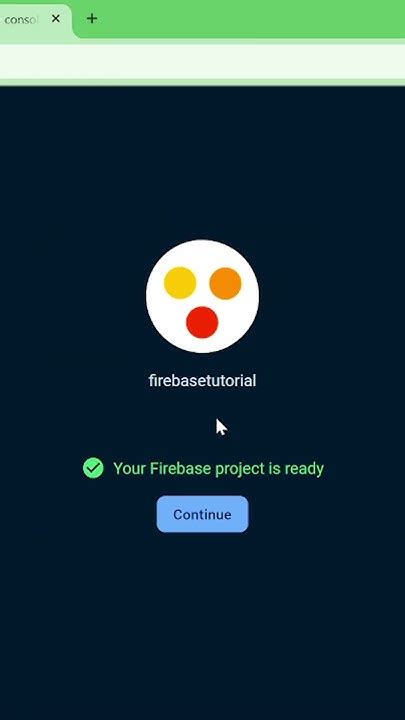
Task: Click the firebasetutorial project name
Action: pos(202,381)
